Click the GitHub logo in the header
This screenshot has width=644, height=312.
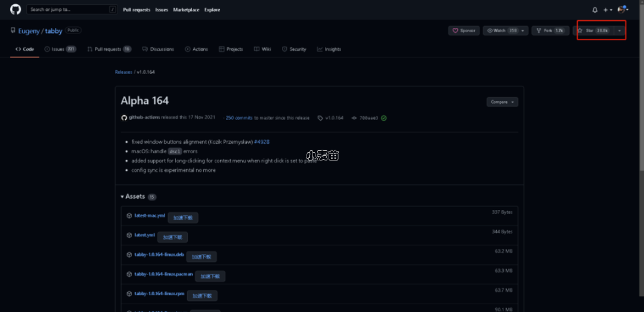16,10
